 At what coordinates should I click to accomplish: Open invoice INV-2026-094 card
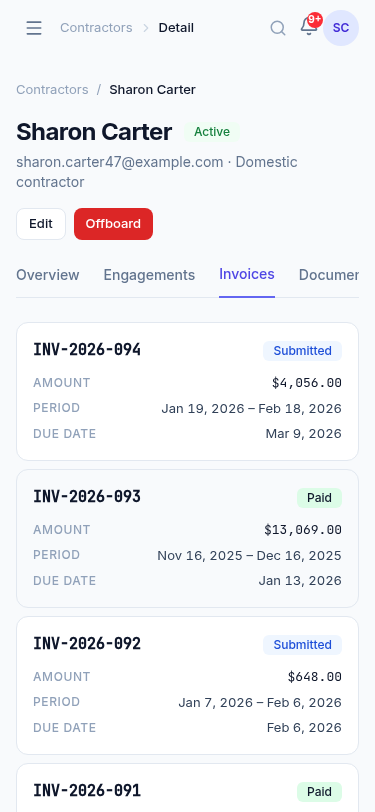[x=188, y=392]
